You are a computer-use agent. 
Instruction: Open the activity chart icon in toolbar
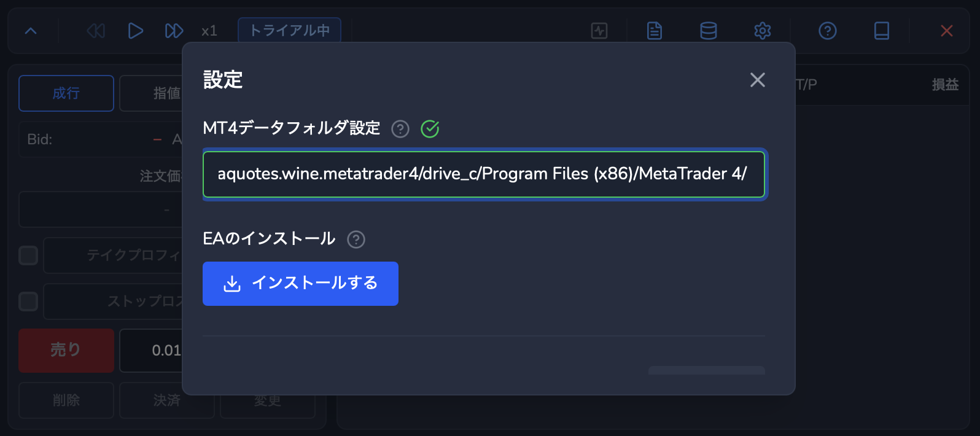(599, 31)
